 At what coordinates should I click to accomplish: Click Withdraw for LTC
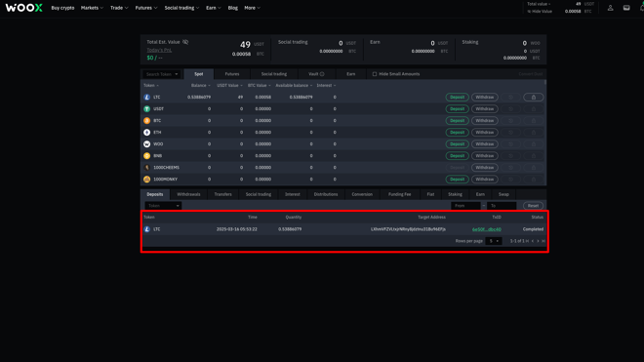pos(485,98)
